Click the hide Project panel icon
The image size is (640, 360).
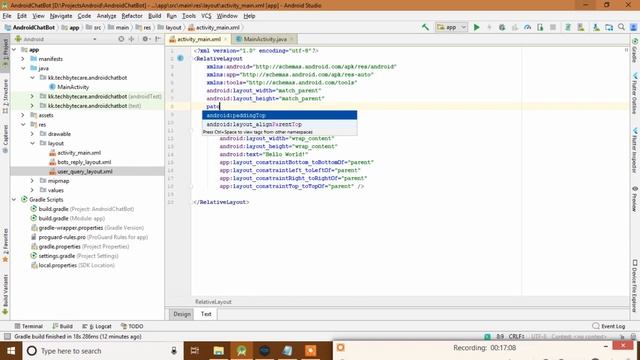point(158,39)
